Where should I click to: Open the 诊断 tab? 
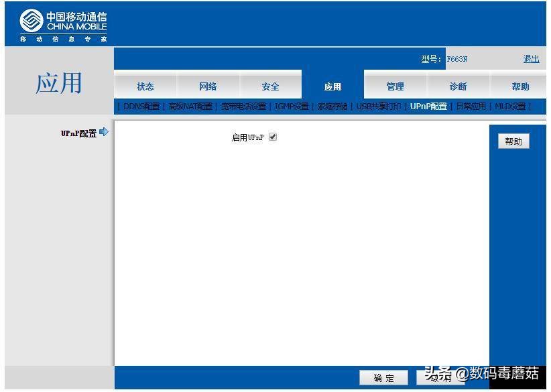457,86
